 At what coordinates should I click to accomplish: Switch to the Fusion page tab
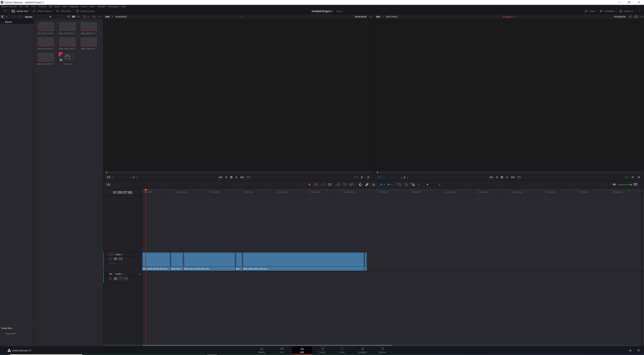pyautogui.click(x=322, y=350)
